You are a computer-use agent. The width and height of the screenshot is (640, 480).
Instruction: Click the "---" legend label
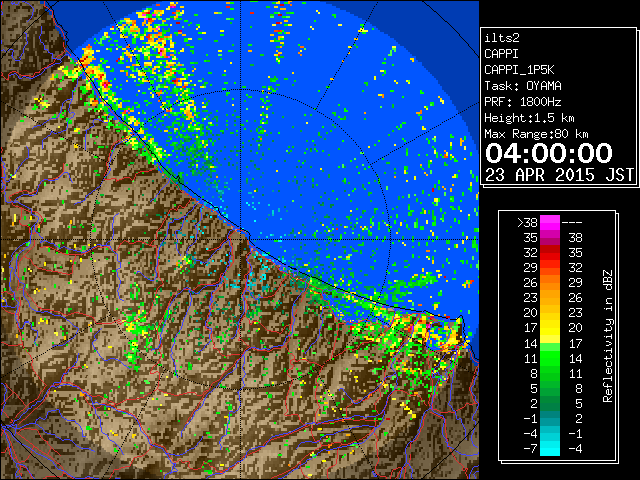572,223
